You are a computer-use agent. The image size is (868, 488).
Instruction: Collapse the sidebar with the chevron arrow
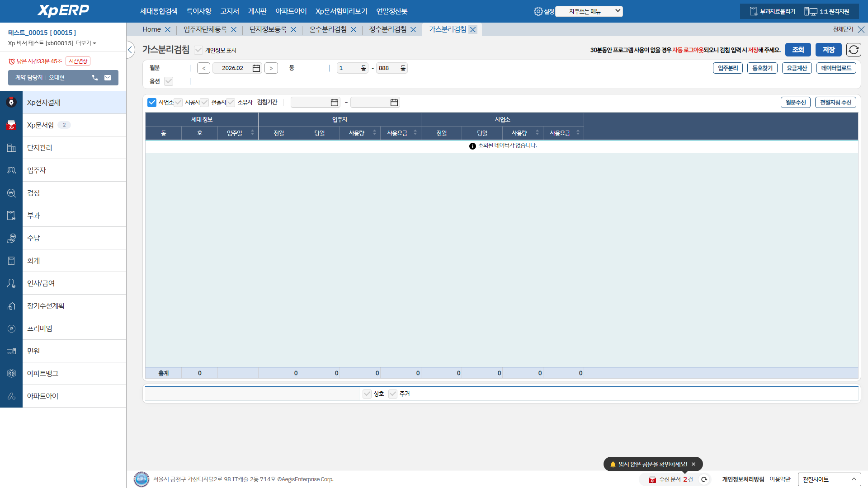click(130, 50)
